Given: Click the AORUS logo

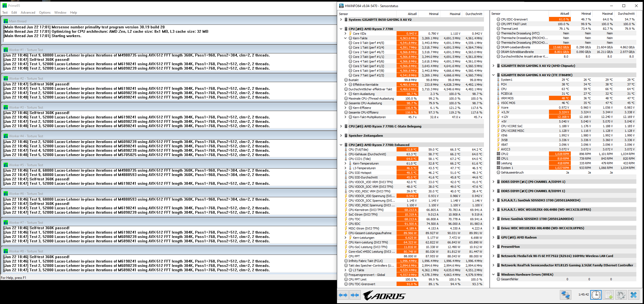Looking at the screenshot, I should click(384, 296).
